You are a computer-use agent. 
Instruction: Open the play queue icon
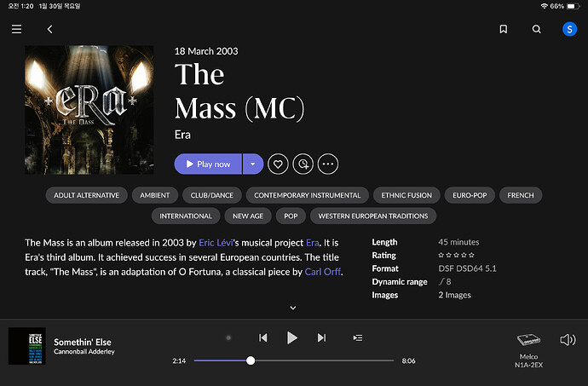(x=358, y=338)
